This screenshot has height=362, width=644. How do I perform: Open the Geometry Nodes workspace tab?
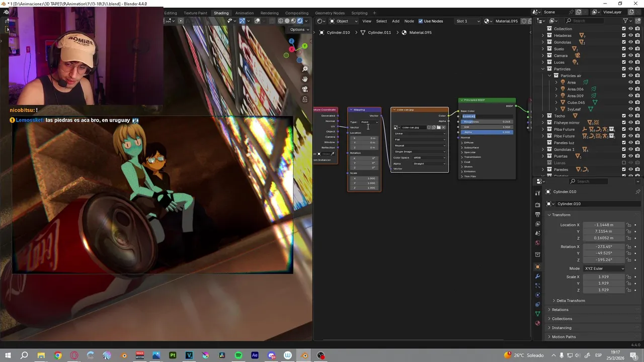point(330,13)
